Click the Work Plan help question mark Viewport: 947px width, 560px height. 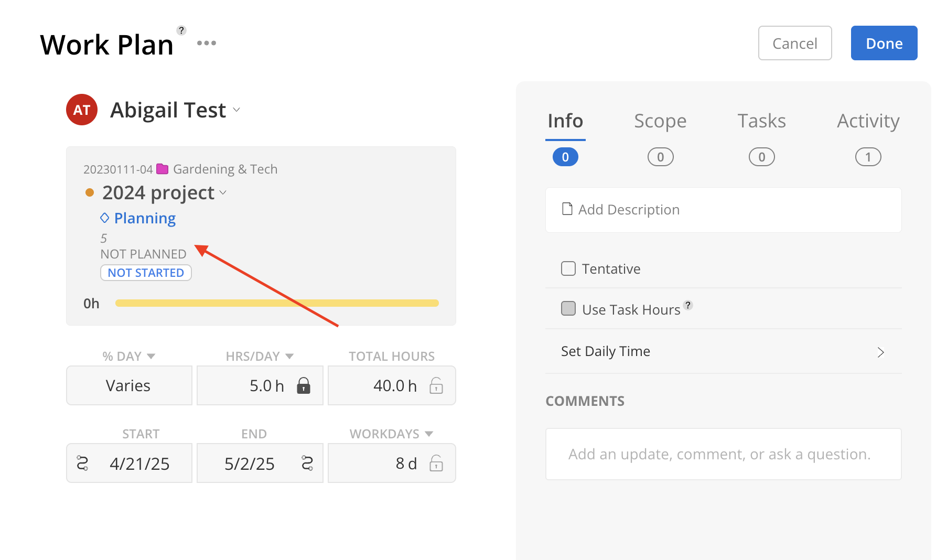pyautogui.click(x=181, y=30)
